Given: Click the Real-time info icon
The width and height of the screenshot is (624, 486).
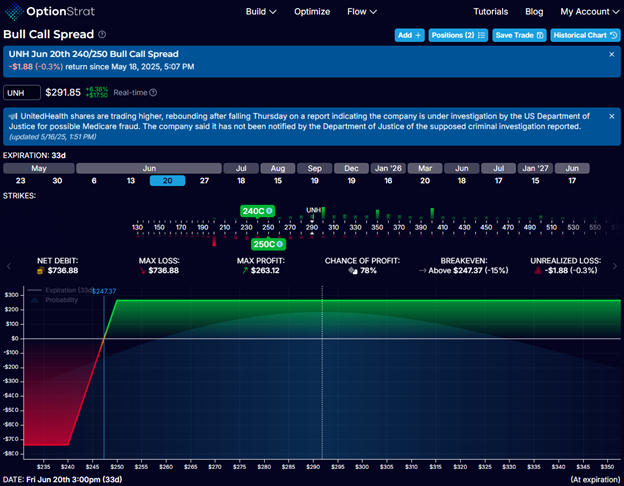Looking at the screenshot, I should point(153,93).
